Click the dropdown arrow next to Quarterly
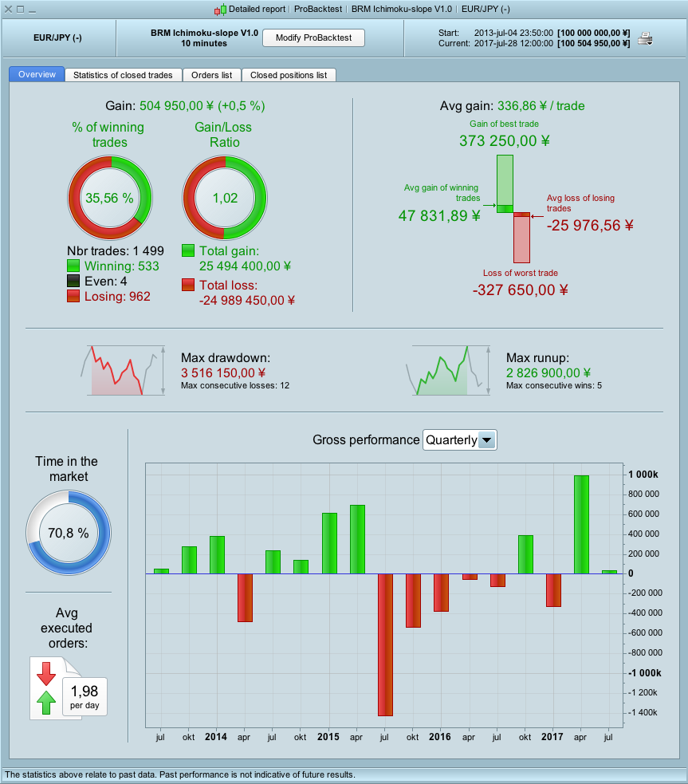Screen dimensions: 688x784 (x=486, y=440)
